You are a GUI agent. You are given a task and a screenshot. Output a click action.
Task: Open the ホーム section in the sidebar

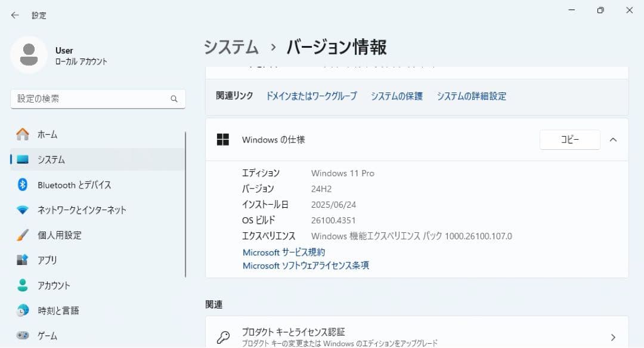coord(49,134)
